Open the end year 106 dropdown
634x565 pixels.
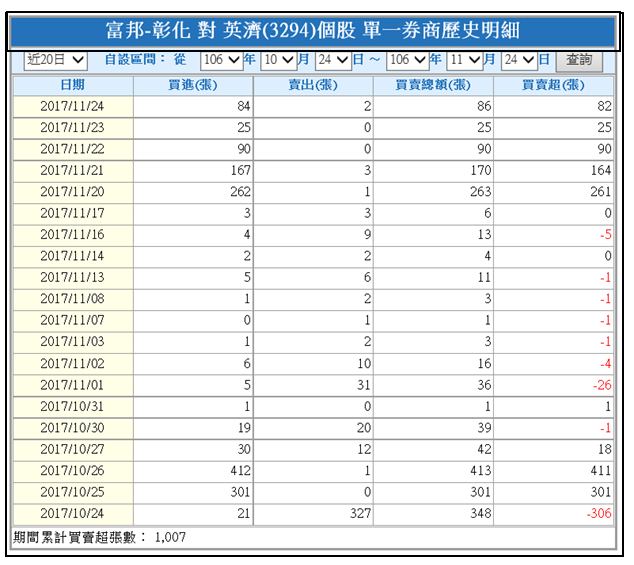[x=407, y=60]
